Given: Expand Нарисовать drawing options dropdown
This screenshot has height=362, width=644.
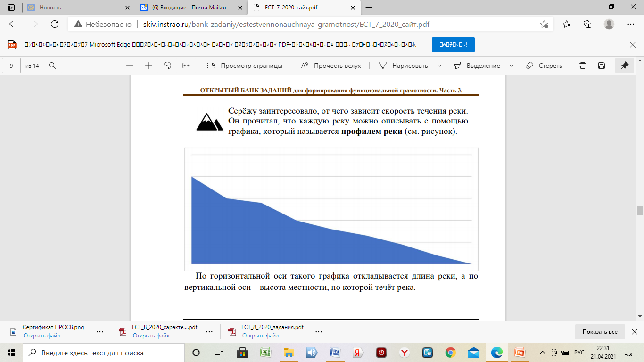Looking at the screenshot, I should [439, 66].
